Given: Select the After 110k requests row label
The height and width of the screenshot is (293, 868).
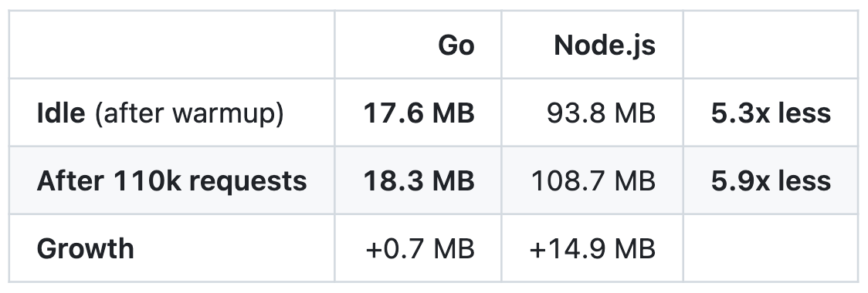Looking at the screenshot, I should [x=171, y=180].
